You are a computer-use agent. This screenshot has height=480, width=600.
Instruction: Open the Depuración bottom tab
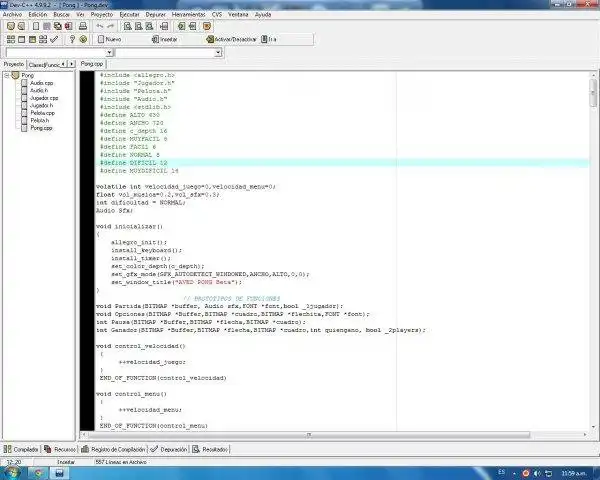(169, 449)
